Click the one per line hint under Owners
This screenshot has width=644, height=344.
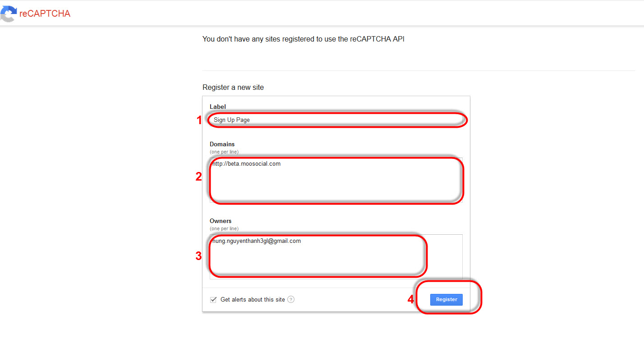tap(224, 229)
